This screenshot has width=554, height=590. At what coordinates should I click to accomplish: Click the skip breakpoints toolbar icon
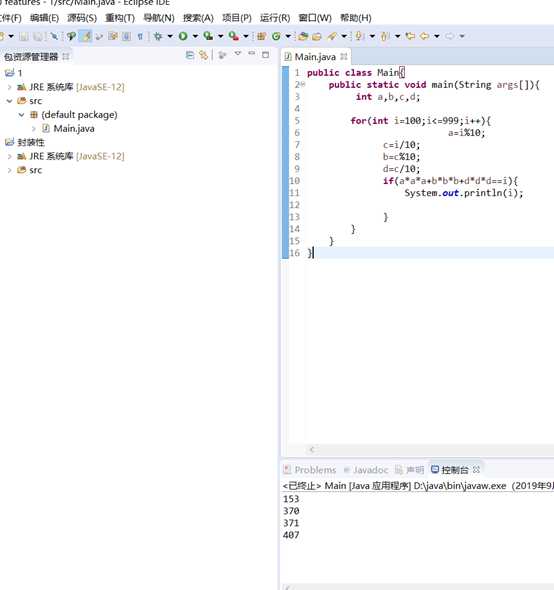54,36
